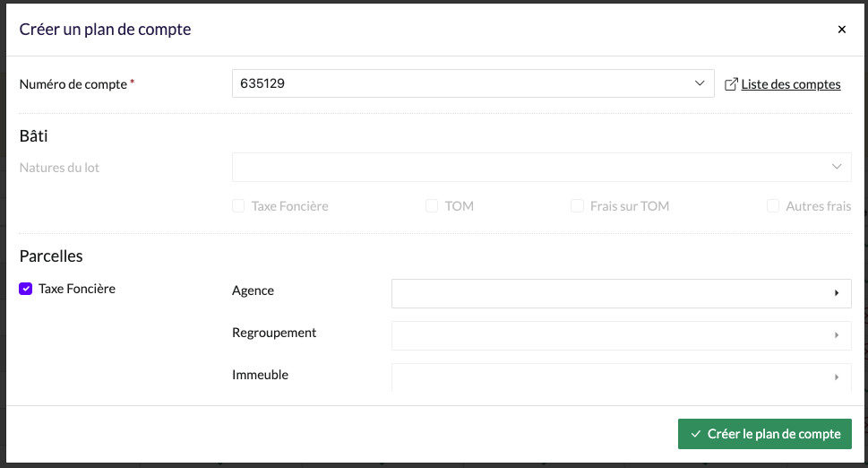The width and height of the screenshot is (868, 468).
Task: Click the external link icon beside Liste des comptes
Action: coord(731,84)
